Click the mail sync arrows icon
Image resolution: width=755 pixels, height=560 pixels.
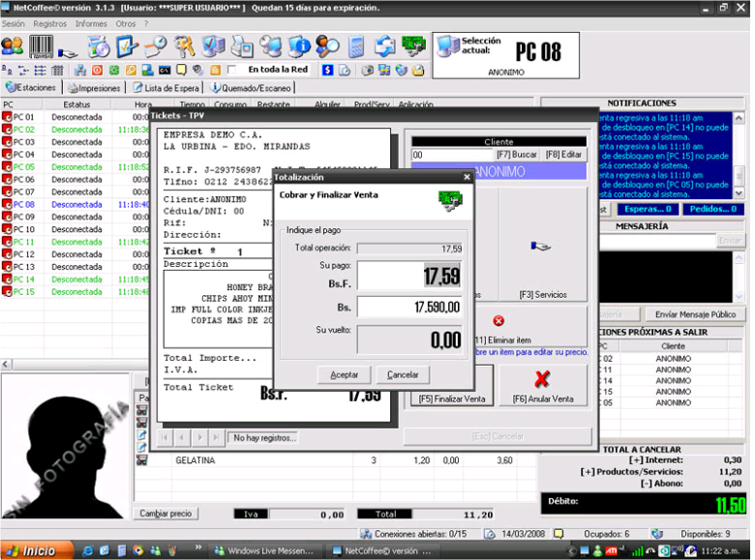point(385,46)
